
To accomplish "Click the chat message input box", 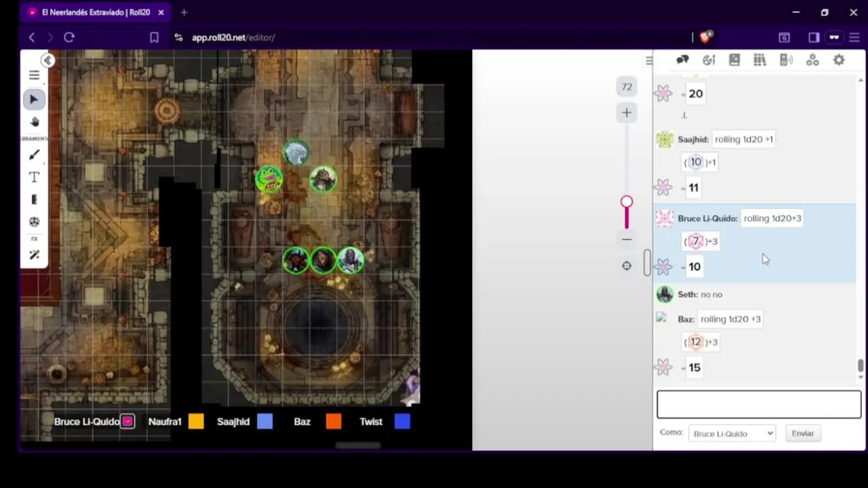I will point(759,404).
